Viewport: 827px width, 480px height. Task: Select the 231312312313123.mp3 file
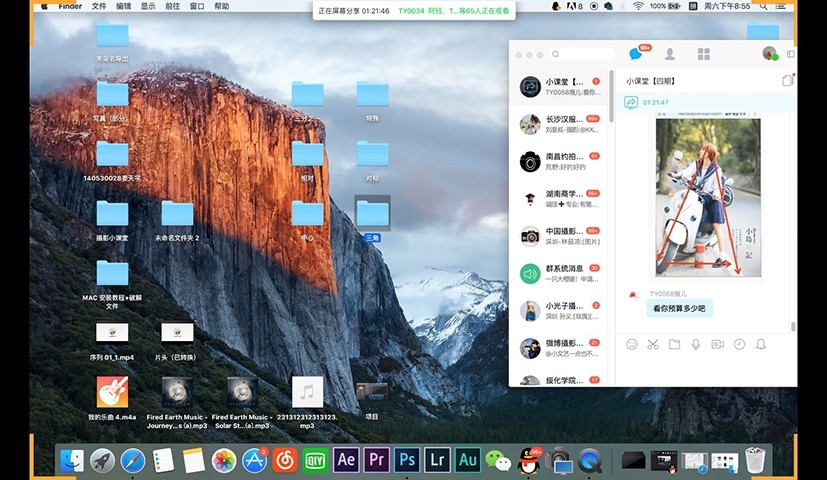(x=307, y=402)
